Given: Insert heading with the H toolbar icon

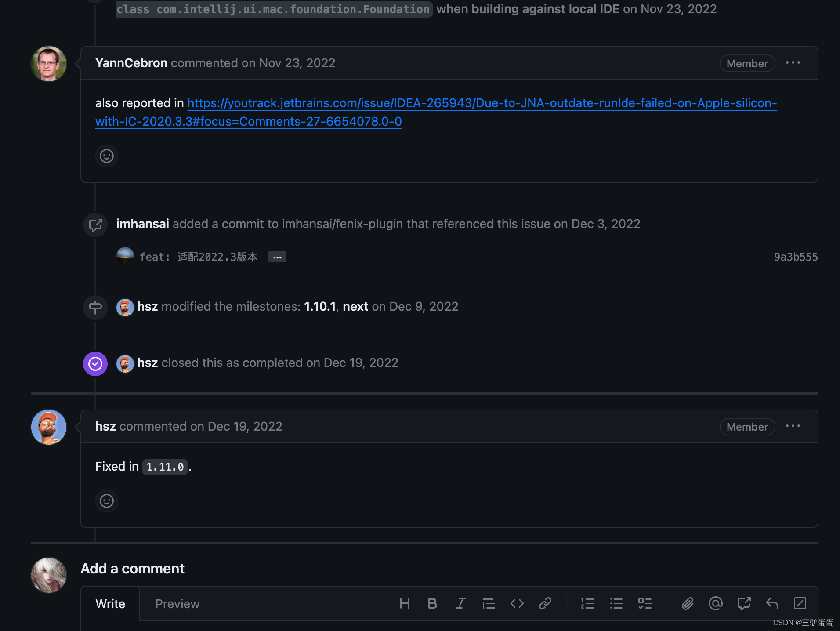Looking at the screenshot, I should (x=405, y=603).
